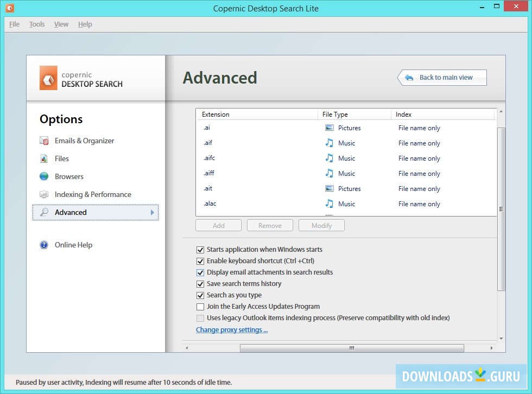Image resolution: width=532 pixels, height=394 pixels.
Task: Click 'File name only' in the .alac row
Action: pyautogui.click(x=419, y=204)
